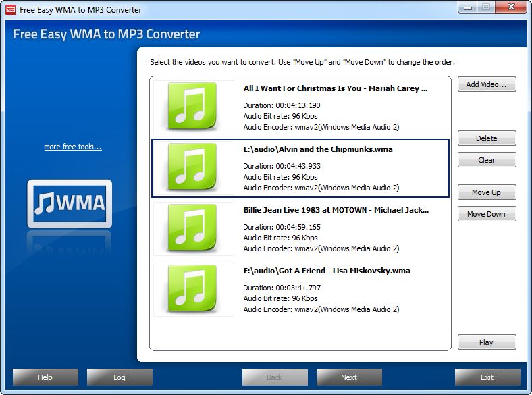Exit the converter application
Screen dimensions: 532x395
[x=487, y=377]
